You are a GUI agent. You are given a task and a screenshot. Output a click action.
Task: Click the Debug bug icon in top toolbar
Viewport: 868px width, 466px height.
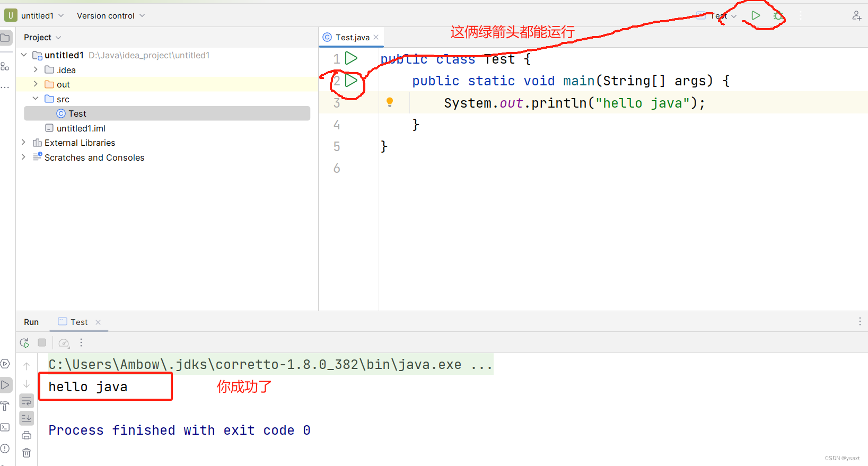(x=778, y=15)
